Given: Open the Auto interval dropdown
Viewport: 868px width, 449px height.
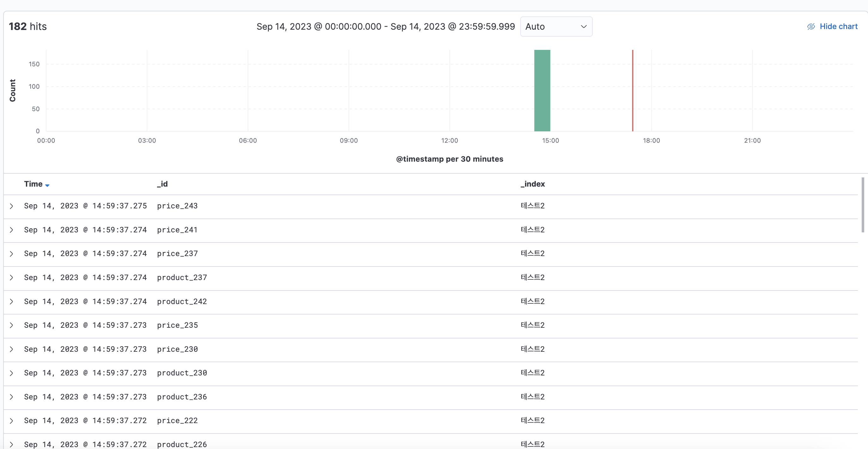Looking at the screenshot, I should click(556, 26).
